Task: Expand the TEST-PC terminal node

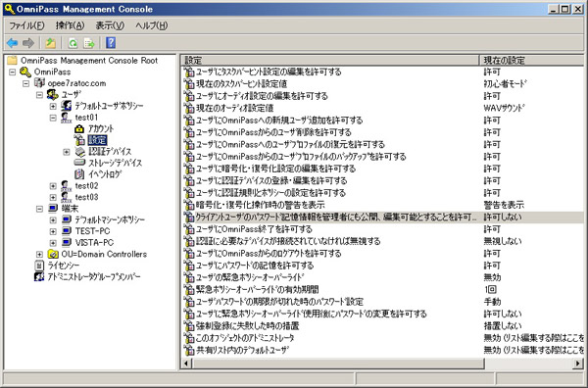Action: coord(53,231)
